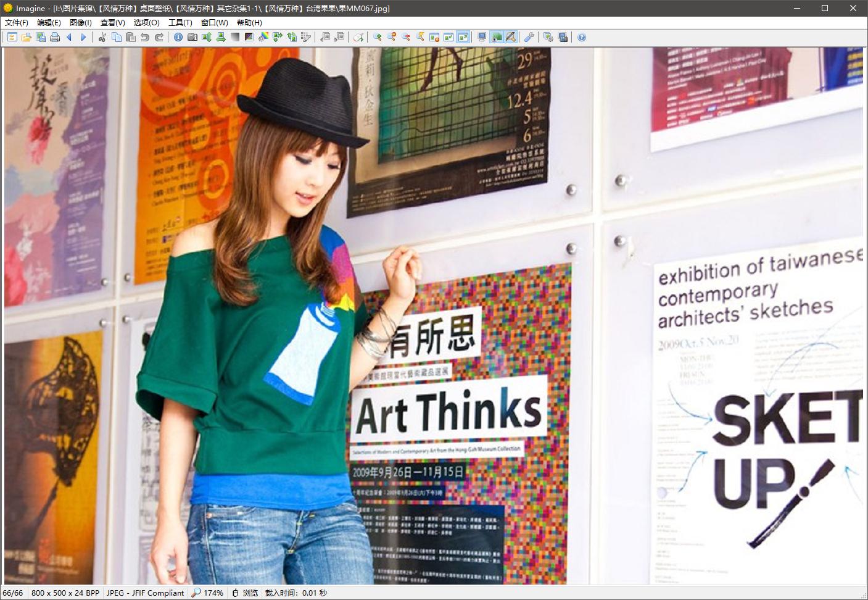Click the 800 x 500 x 24 BPP status text
The width and height of the screenshot is (868, 600).
coord(65,593)
